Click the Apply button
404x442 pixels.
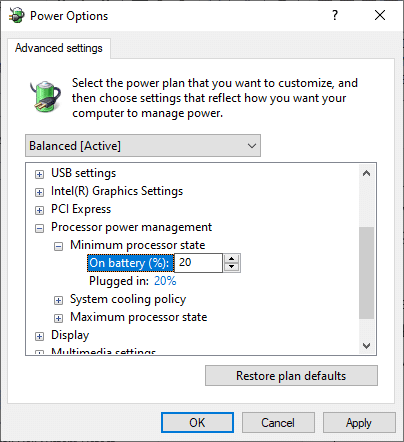point(359,423)
